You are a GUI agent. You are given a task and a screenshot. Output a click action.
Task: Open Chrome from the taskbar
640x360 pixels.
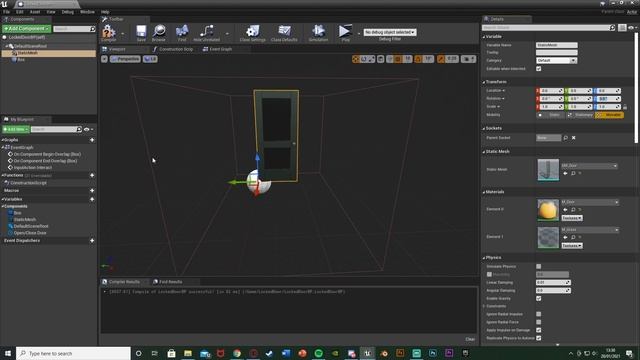click(237, 353)
